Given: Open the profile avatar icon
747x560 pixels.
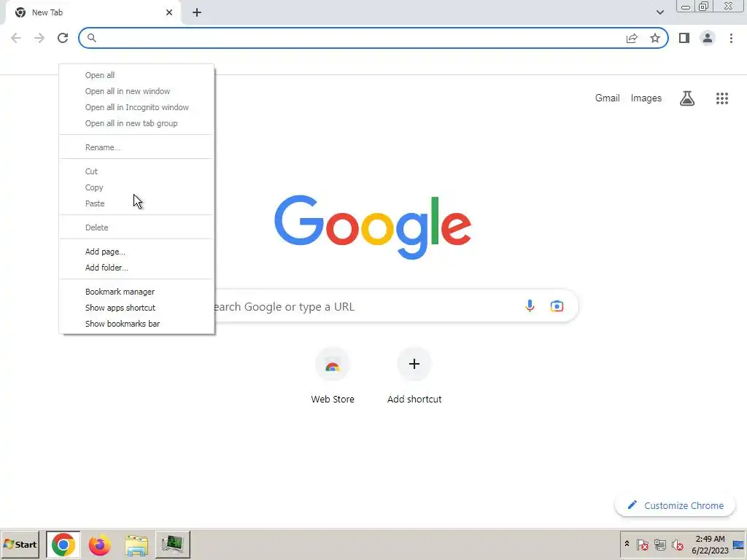Looking at the screenshot, I should click(x=708, y=38).
